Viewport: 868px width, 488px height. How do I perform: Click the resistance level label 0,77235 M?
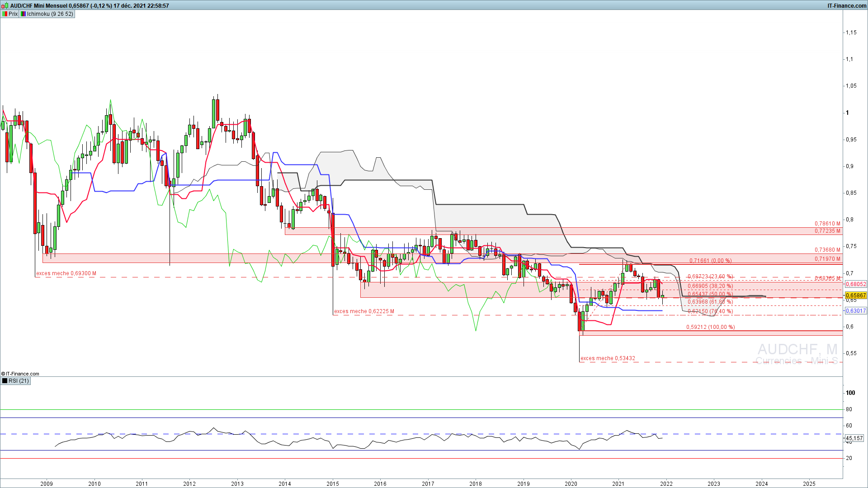(827, 231)
